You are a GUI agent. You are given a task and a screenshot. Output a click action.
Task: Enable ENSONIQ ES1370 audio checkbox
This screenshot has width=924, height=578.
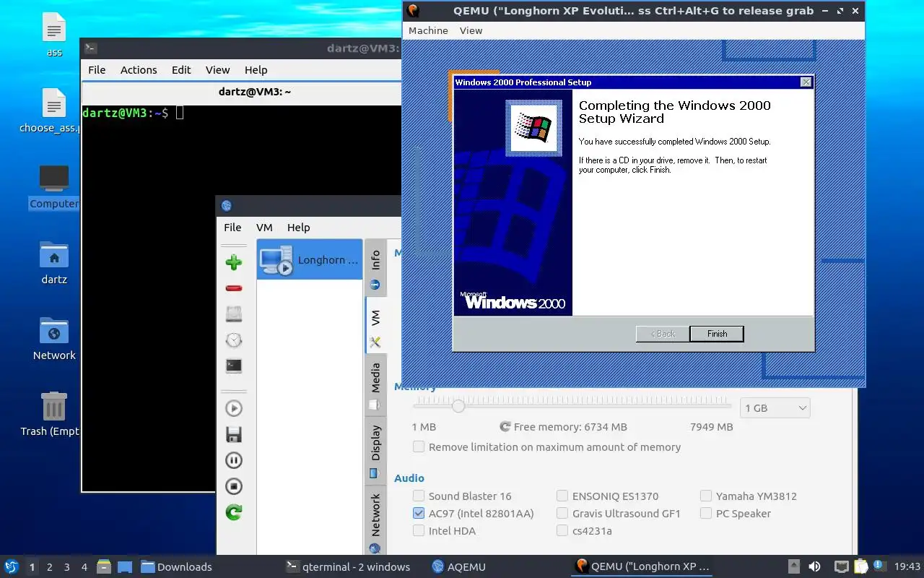(x=562, y=496)
